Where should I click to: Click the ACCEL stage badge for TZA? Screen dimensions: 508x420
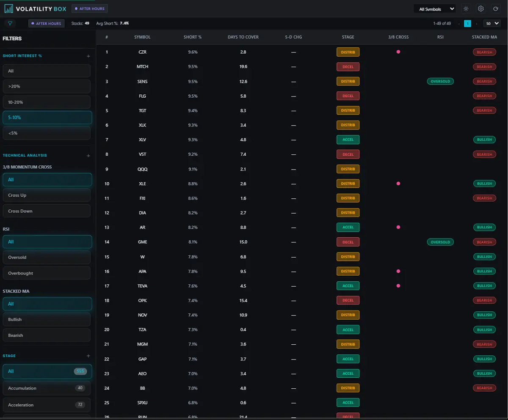click(x=348, y=329)
